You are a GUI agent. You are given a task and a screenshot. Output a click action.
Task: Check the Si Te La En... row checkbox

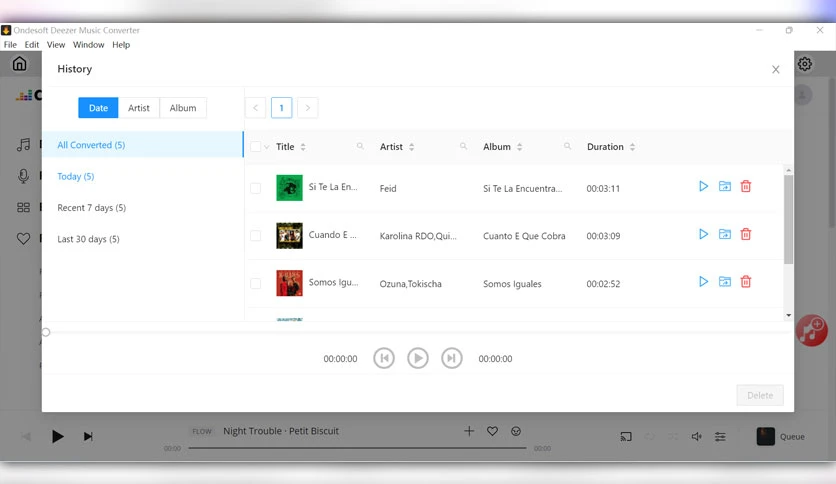255,188
